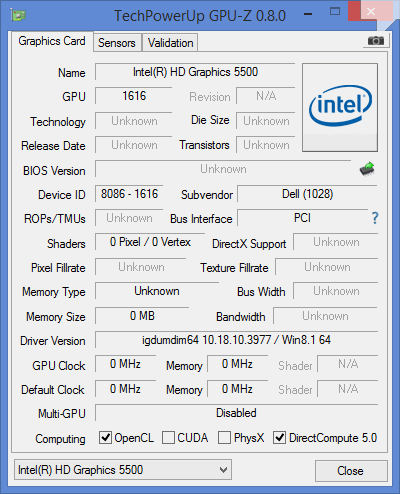
Task: Click the GPU-Z app icon in title bar
Action: (18, 15)
